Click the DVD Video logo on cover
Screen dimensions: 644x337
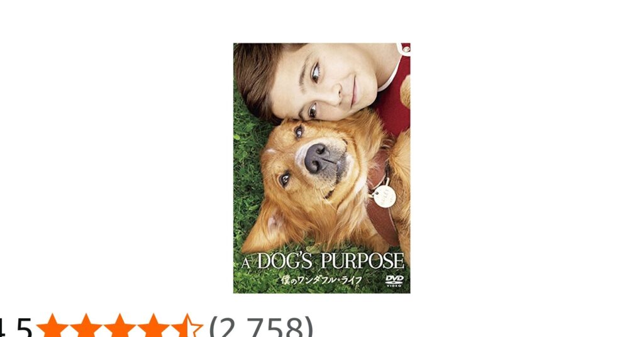(x=394, y=280)
